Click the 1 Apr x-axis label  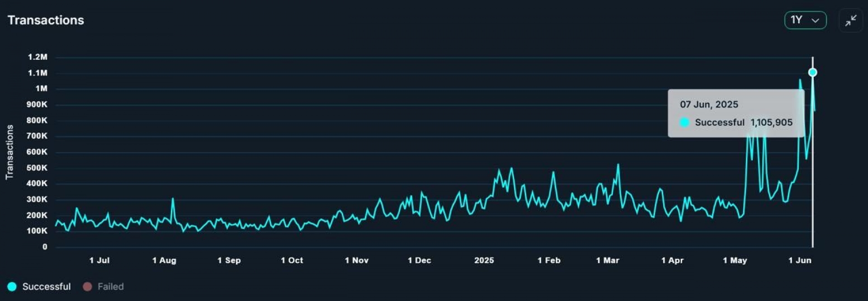point(672,260)
